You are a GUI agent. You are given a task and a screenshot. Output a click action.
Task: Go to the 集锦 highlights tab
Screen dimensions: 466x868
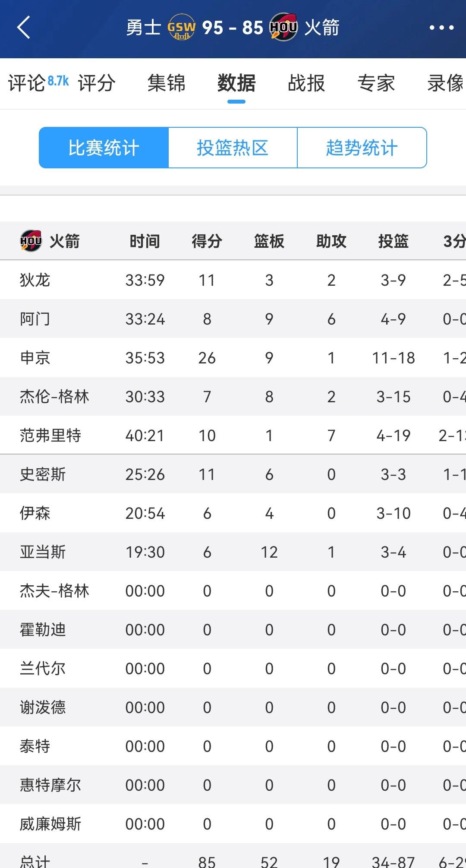[x=167, y=83]
